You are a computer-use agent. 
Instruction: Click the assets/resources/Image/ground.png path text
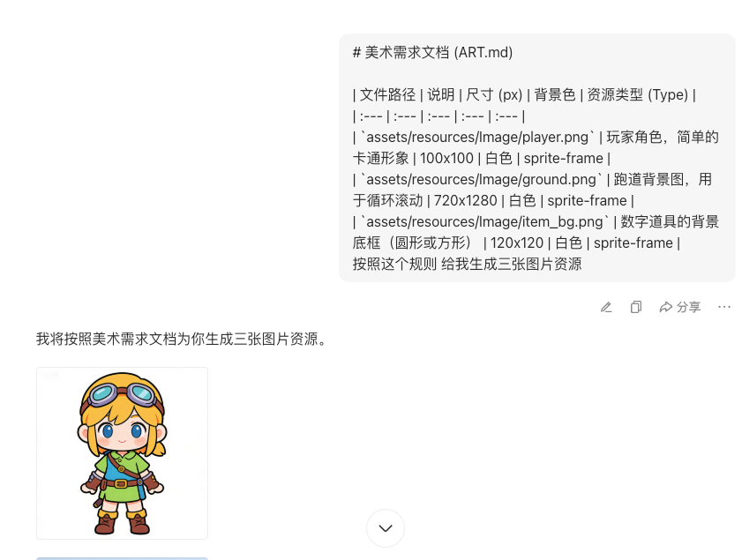tap(481, 180)
